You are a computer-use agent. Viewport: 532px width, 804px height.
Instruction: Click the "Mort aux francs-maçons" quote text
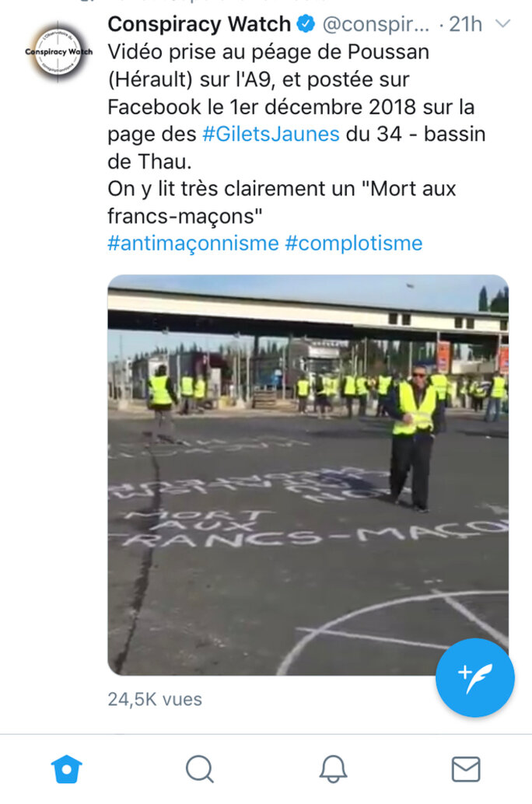click(x=282, y=202)
